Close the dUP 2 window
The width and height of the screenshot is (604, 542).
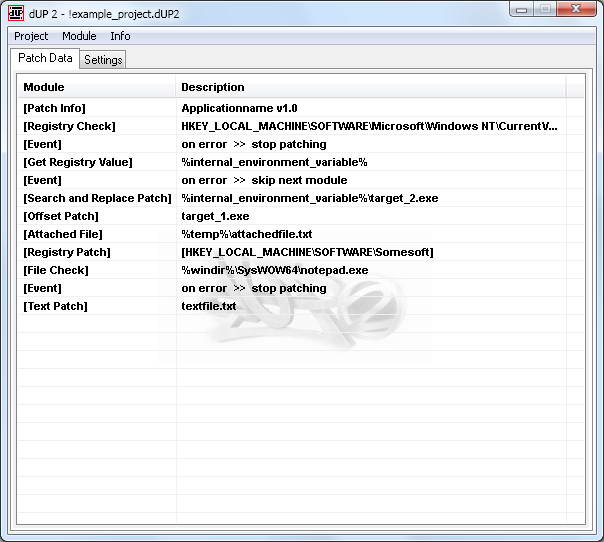point(576,9)
